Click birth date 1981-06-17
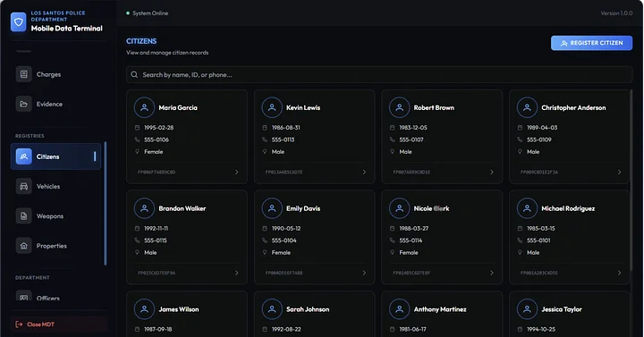 point(412,329)
